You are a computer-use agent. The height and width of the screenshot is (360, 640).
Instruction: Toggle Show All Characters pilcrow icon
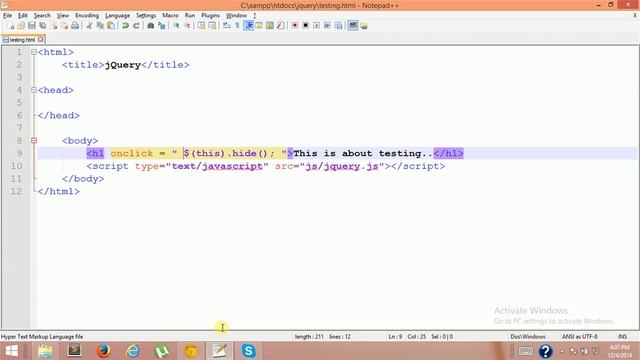pyautogui.click(x=237, y=26)
